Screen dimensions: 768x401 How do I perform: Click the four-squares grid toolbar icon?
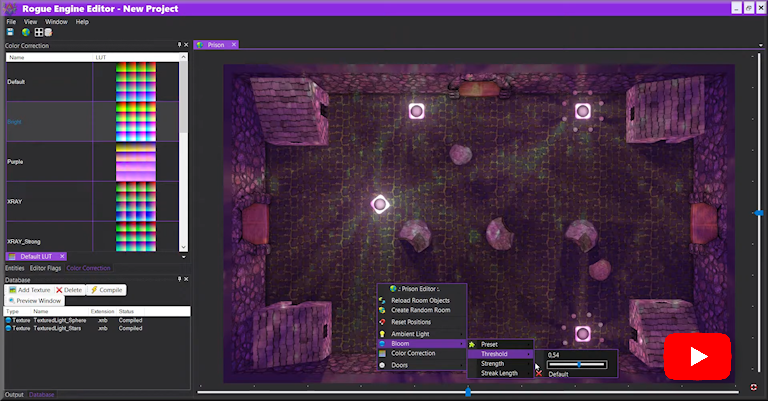coord(39,32)
